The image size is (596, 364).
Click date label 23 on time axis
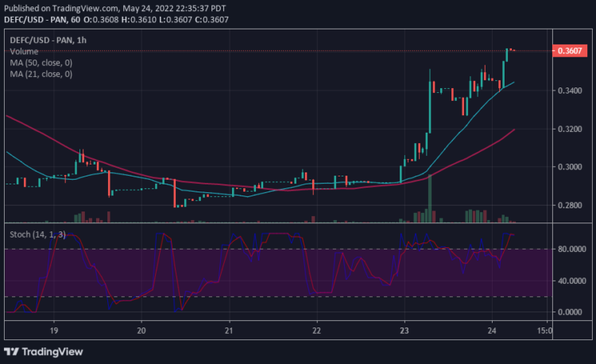(x=404, y=331)
